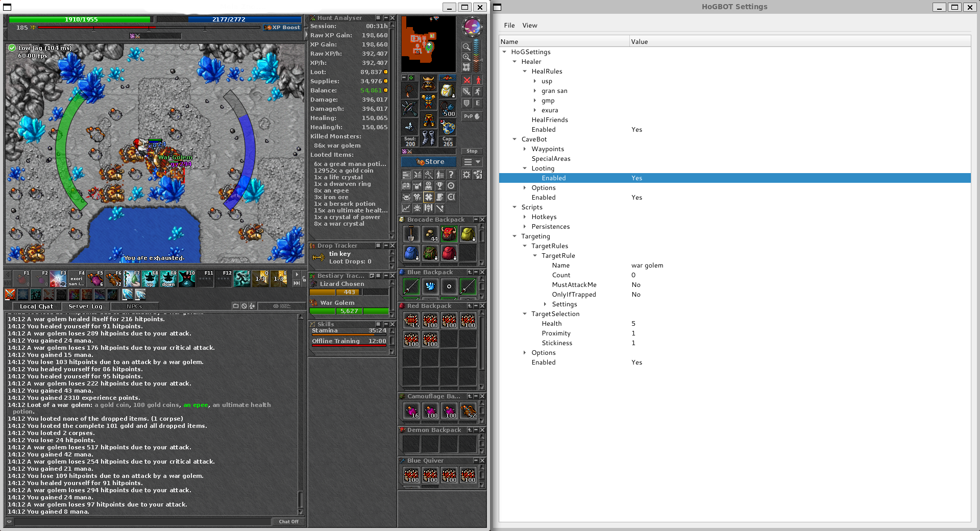Toggle Chat Off button

288,521
